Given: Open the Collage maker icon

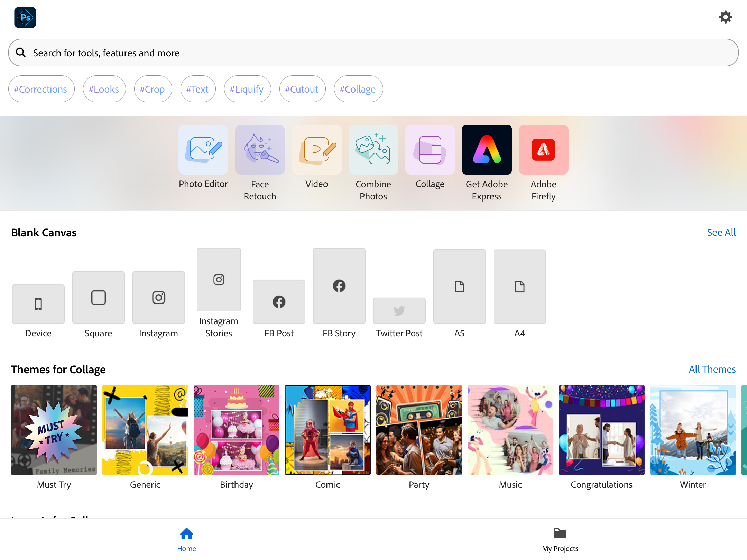Looking at the screenshot, I should pos(430,150).
